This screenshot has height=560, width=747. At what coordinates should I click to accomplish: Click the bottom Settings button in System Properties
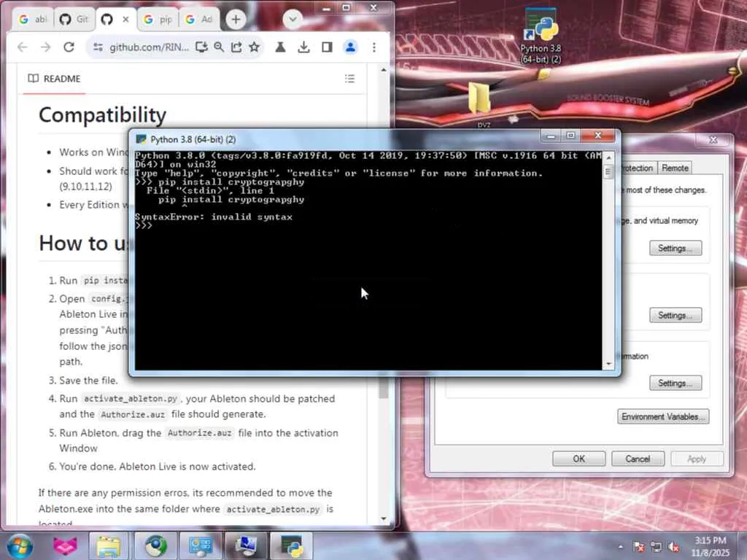675,383
